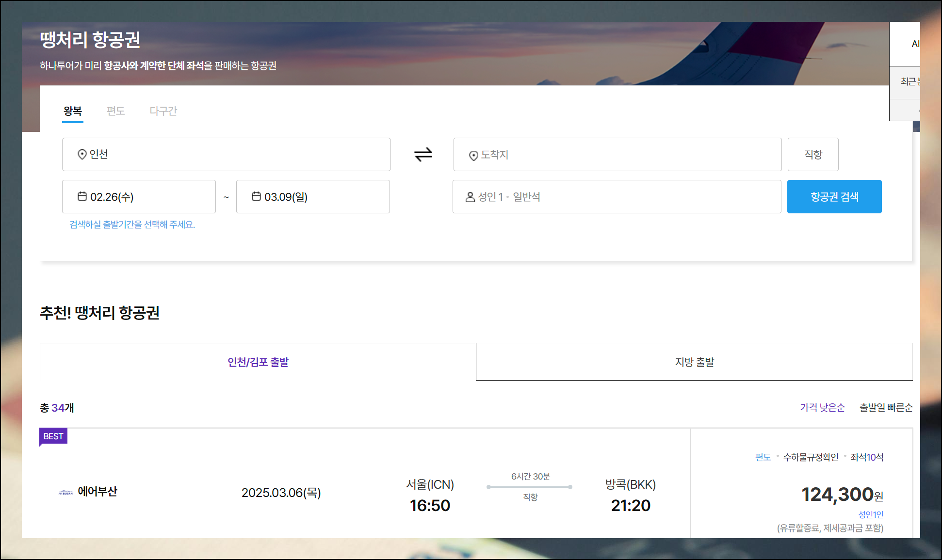This screenshot has width=942, height=560.
Task: Click the passenger person icon
Action: [470, 197]
